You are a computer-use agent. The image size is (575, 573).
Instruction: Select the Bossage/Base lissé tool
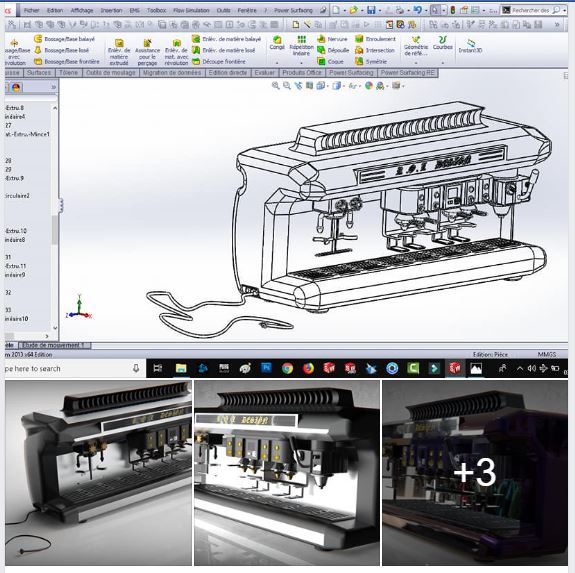[62, 50]
